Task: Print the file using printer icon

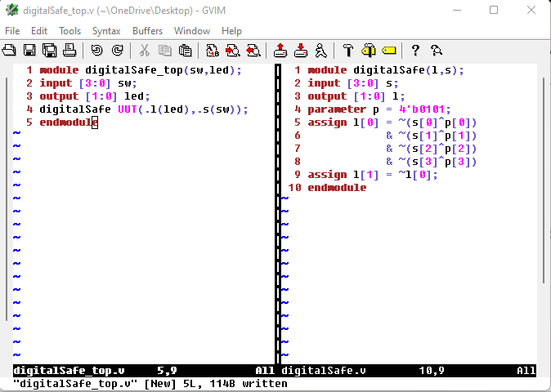Action: [67, 51]
